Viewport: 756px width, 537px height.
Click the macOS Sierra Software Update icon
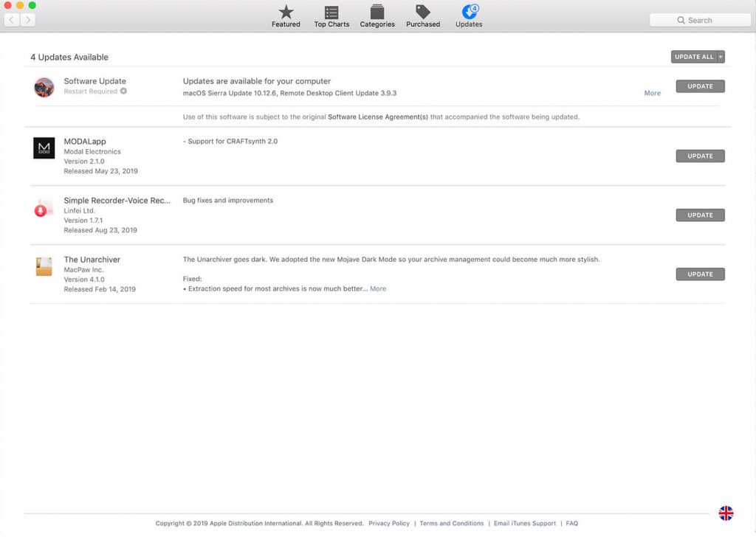(x=44, y=87)
